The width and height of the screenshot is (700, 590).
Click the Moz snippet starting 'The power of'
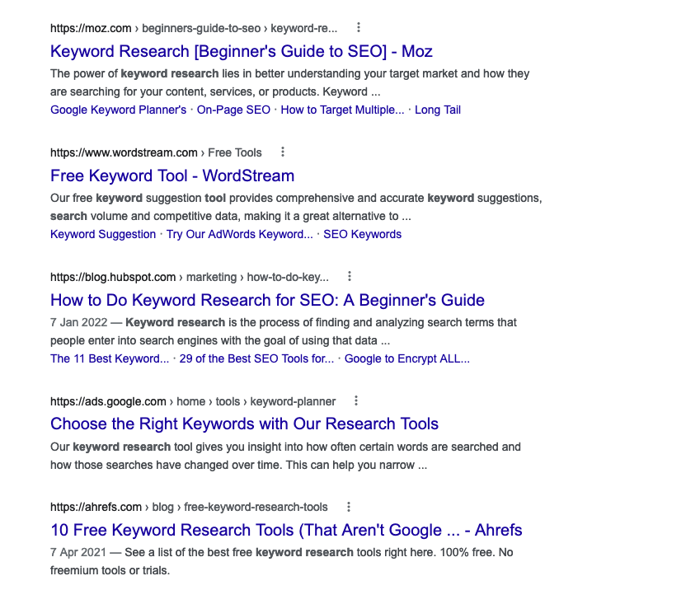coord(289,82)
